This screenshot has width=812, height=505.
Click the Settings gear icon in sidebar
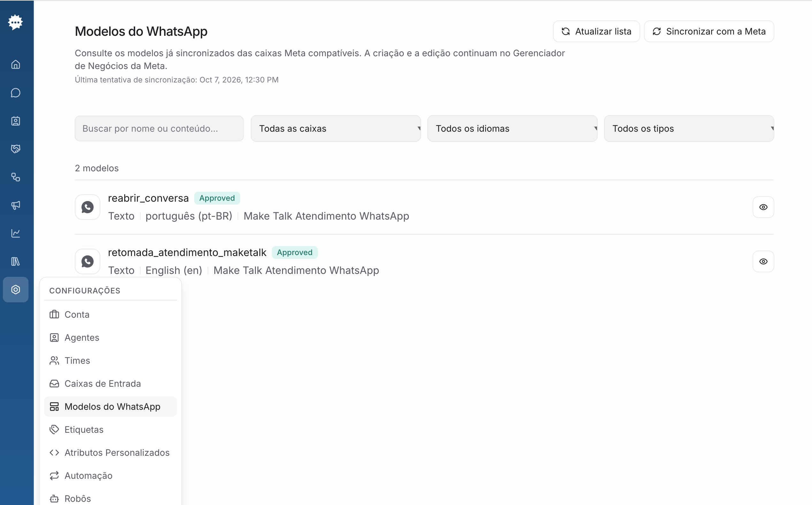coord(15,290)
